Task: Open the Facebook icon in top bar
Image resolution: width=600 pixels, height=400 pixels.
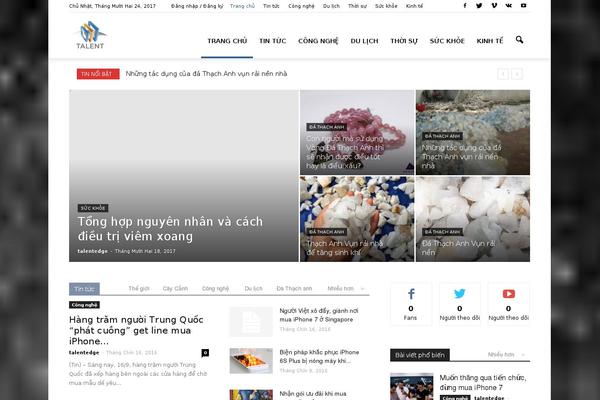Action: click(465, 6)
